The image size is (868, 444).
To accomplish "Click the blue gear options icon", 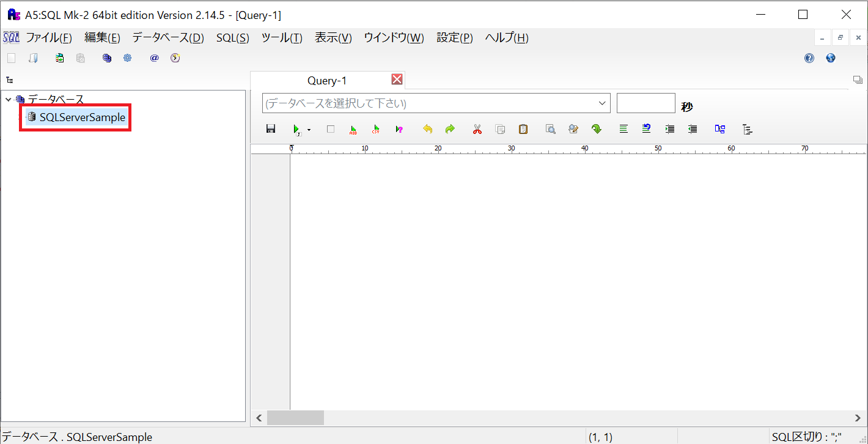I will [128, 58].
